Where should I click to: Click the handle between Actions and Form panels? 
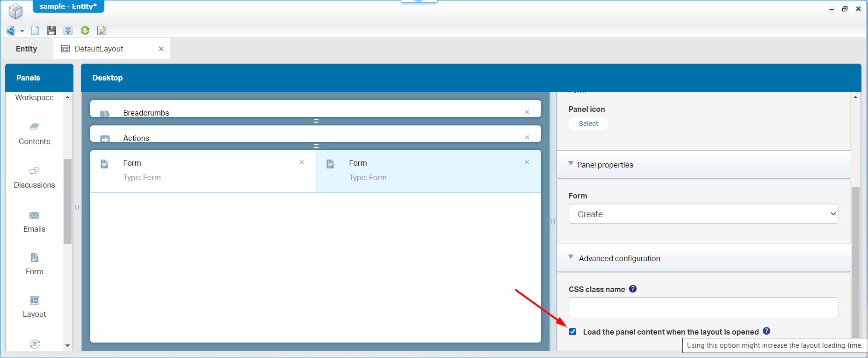tap(316, 146)
